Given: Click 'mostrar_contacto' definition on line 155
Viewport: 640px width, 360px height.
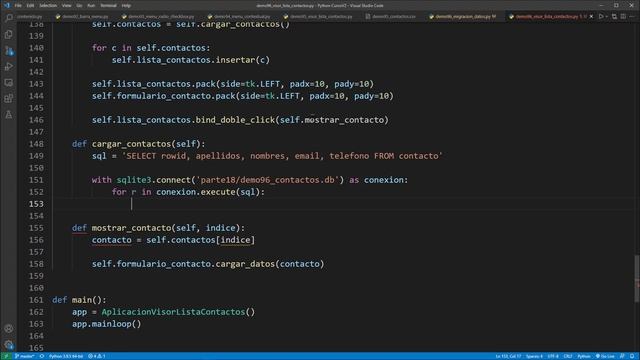Looking at the screenshot, I should click(131, 228).
